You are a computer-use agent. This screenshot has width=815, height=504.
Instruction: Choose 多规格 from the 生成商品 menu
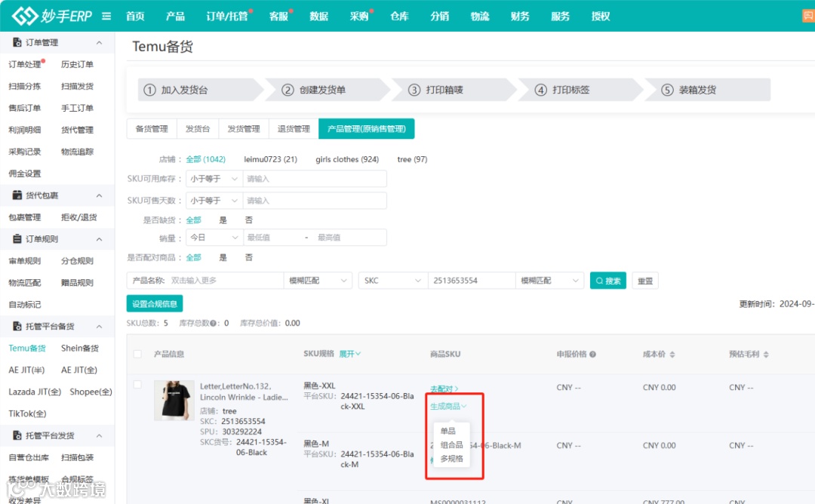pyautogui.click(x=451, y=459)
